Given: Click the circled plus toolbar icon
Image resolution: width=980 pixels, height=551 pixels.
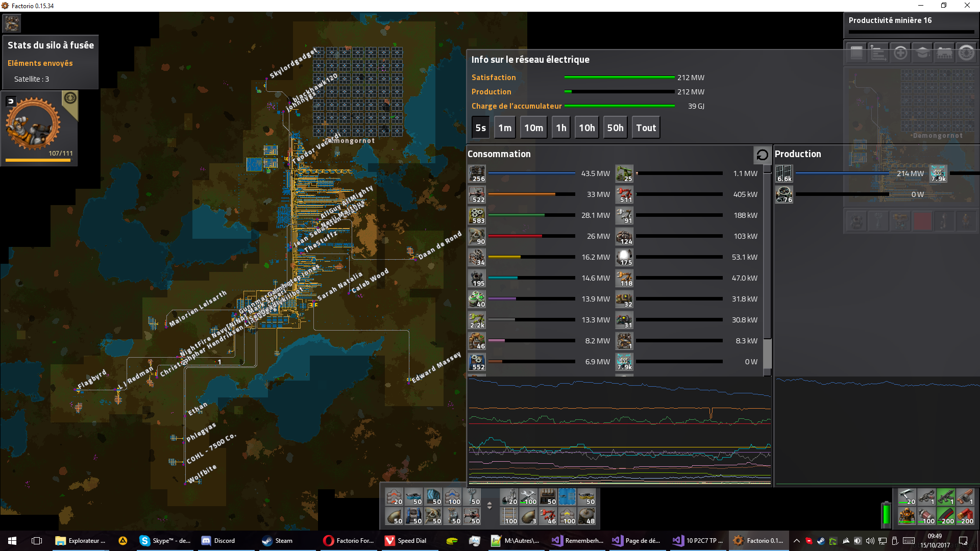Looking at the screenshot, I should (900, 53).
